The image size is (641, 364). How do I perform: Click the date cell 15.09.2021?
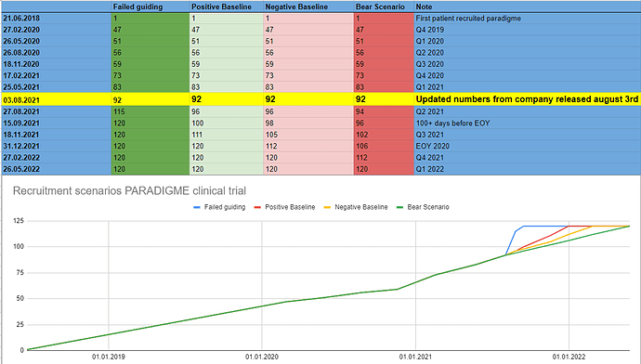coord(56,123)
